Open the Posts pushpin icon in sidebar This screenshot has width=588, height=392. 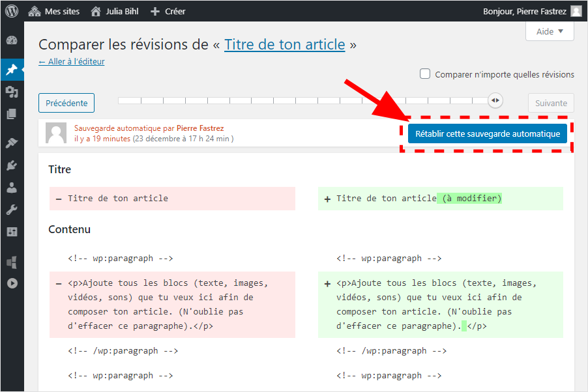(12, 70)
